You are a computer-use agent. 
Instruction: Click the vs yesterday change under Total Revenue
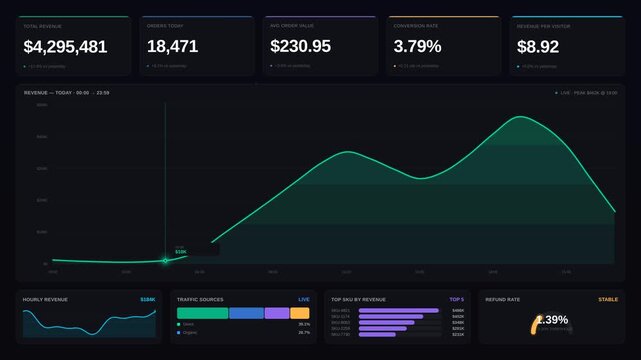pyautogui.click(x=45, y=66)
